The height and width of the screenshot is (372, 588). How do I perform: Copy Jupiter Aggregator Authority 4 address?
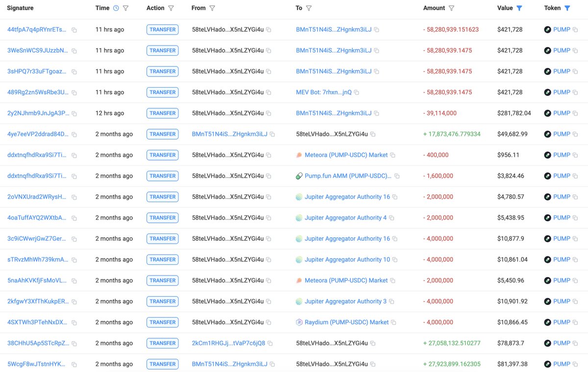[392, 218]
